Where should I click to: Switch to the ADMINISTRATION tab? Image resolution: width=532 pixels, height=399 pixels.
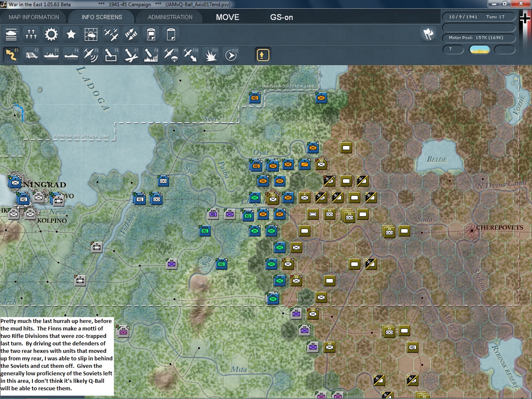[x=170, y=17]
